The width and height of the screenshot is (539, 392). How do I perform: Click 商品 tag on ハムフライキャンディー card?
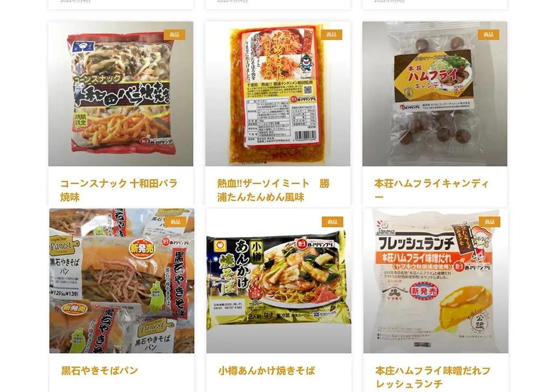[488, 34]
